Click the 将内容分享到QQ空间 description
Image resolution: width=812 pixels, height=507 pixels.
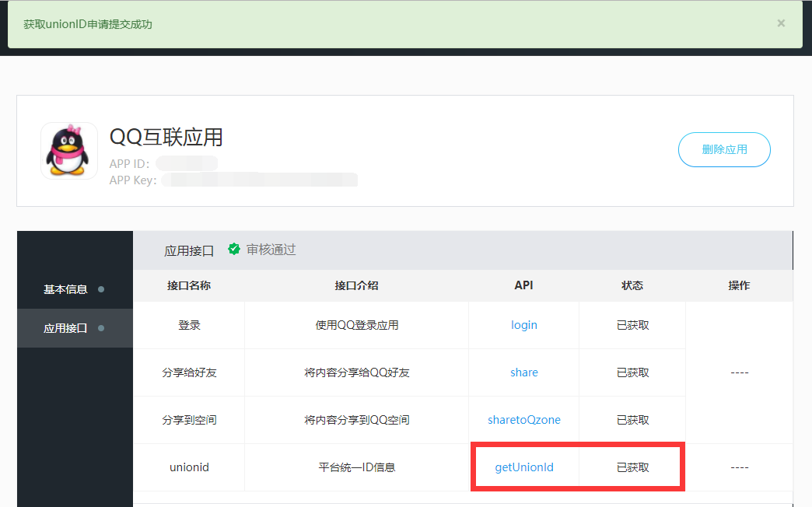(x=357, y=420)
